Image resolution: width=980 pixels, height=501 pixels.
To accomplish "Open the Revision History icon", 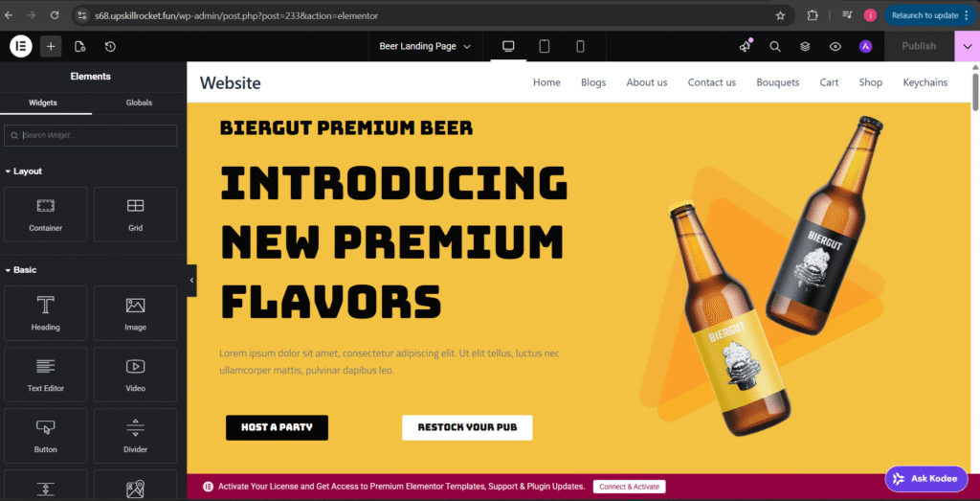I will point(110,46).
